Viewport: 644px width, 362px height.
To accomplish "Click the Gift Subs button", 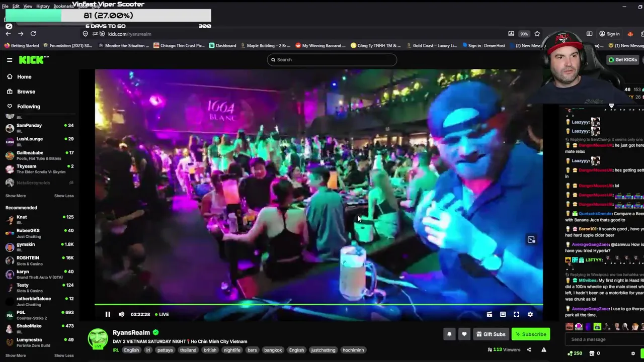I will [x=491, y=334].
